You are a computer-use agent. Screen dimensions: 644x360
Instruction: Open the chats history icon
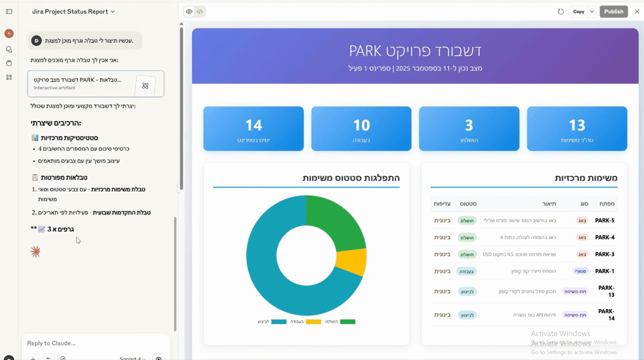9,49
